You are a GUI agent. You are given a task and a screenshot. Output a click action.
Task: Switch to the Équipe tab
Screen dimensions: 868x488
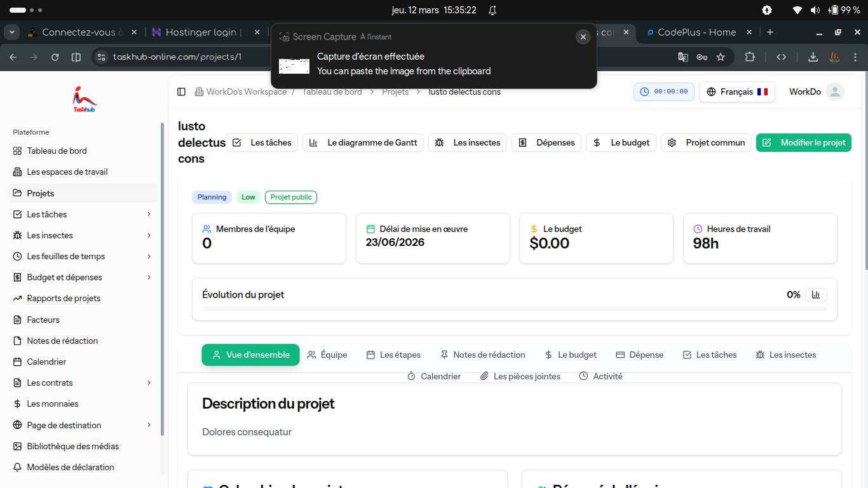coord(327,355)
